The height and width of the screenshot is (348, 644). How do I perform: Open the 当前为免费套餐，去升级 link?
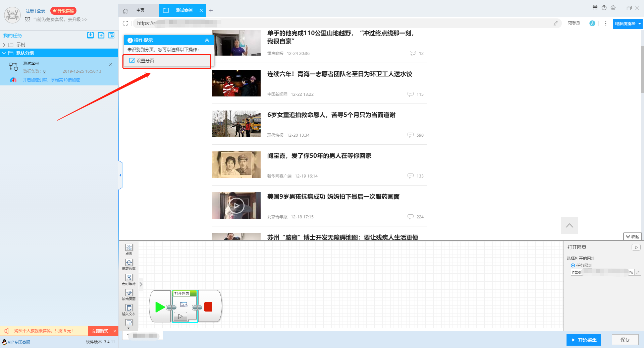60,19
